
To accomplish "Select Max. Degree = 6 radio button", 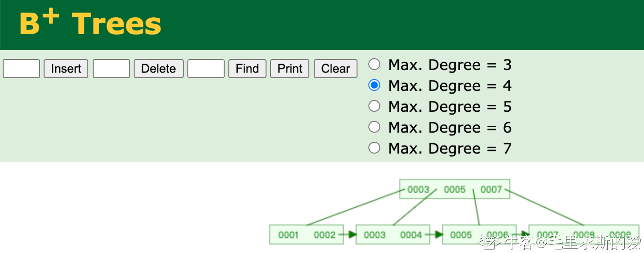I will 374,127.
